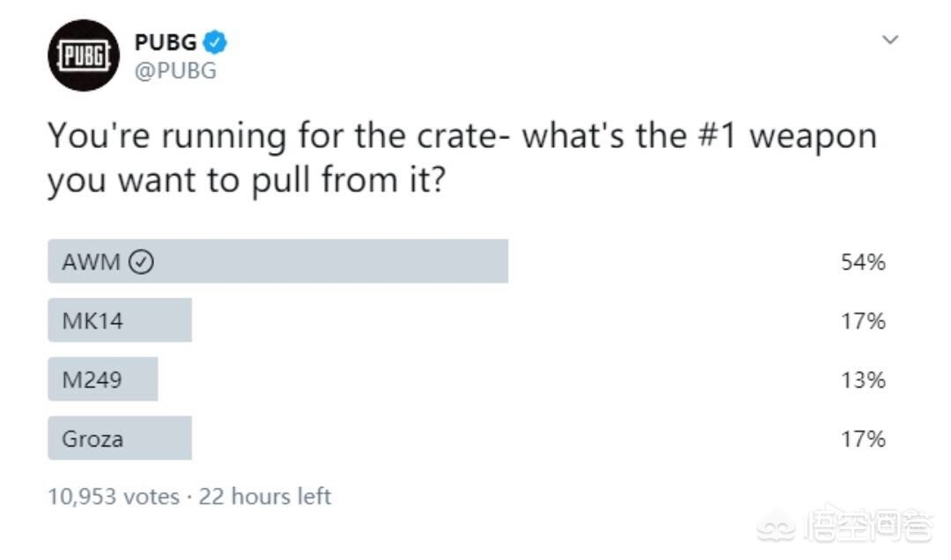Open the 10,953 votes count
Screen dimensions: 951x560
click(113, 497)
